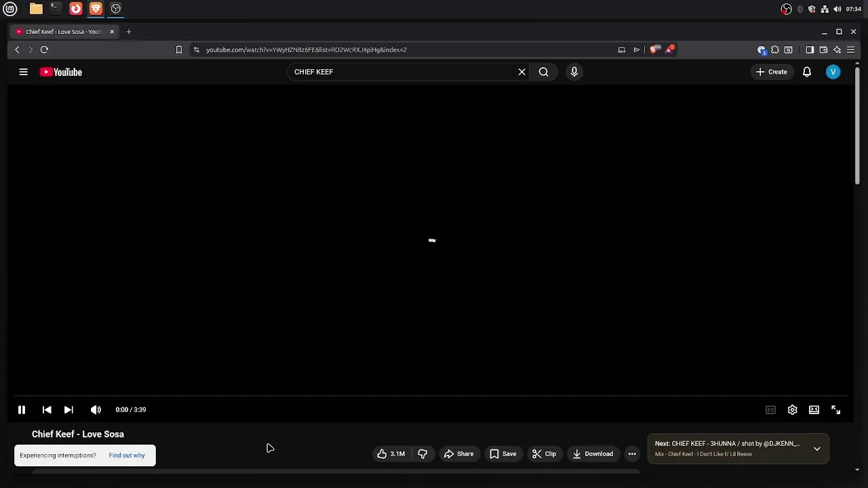This screenshot has height=488, width=868.
Task: Open the player settings gear
Action: pos(792,409)
